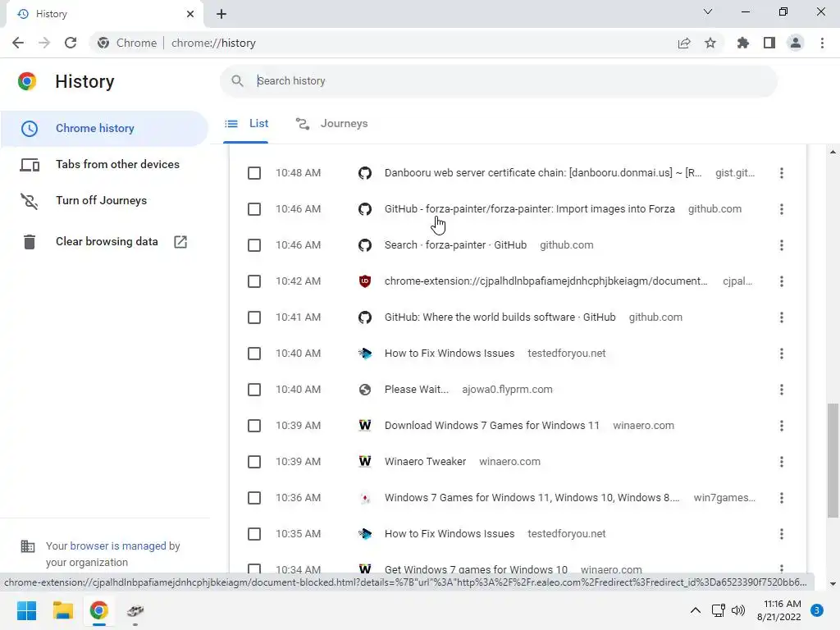Screen dimensions: 840x630
Task: Click the globe favicon of Please Wait entry
Action: click(x=365, y=390)
